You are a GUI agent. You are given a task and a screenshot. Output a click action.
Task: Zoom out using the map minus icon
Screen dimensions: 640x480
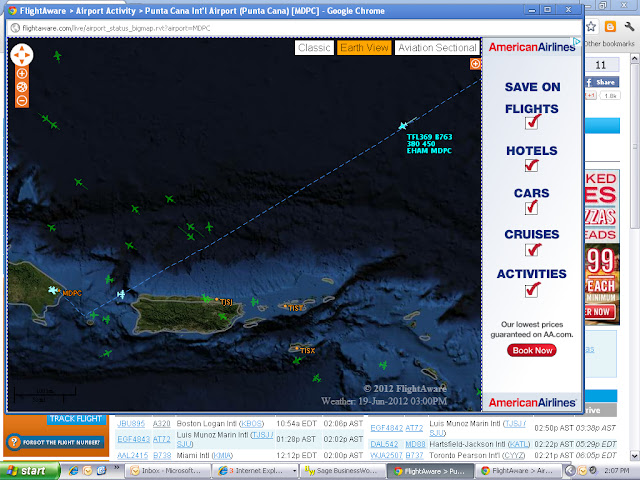[x=22, y=100]
